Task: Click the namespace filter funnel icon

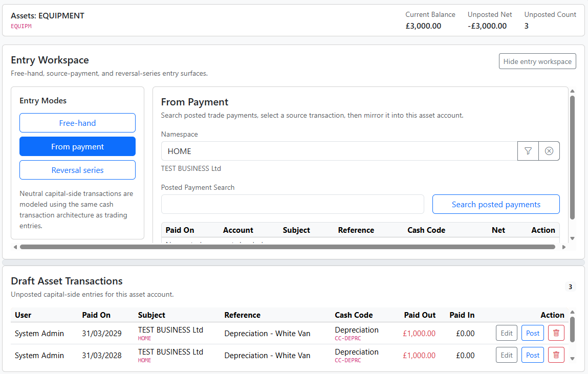Action: 528,151
